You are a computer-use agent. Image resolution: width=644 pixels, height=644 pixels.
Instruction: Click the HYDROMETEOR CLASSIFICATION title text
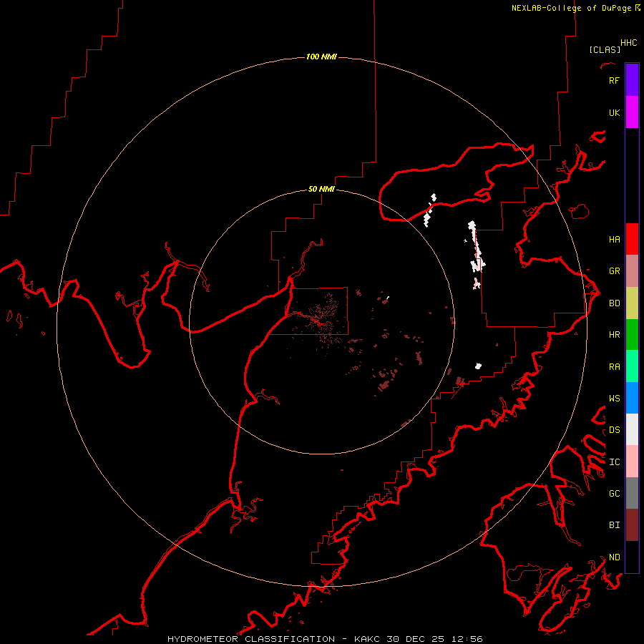[x=251, y=639]
